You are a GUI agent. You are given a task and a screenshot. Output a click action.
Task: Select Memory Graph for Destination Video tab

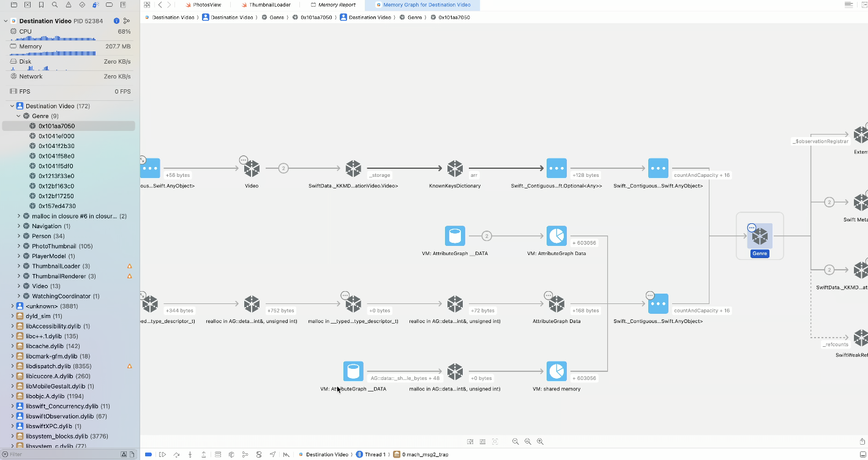(x=422, y=5)
